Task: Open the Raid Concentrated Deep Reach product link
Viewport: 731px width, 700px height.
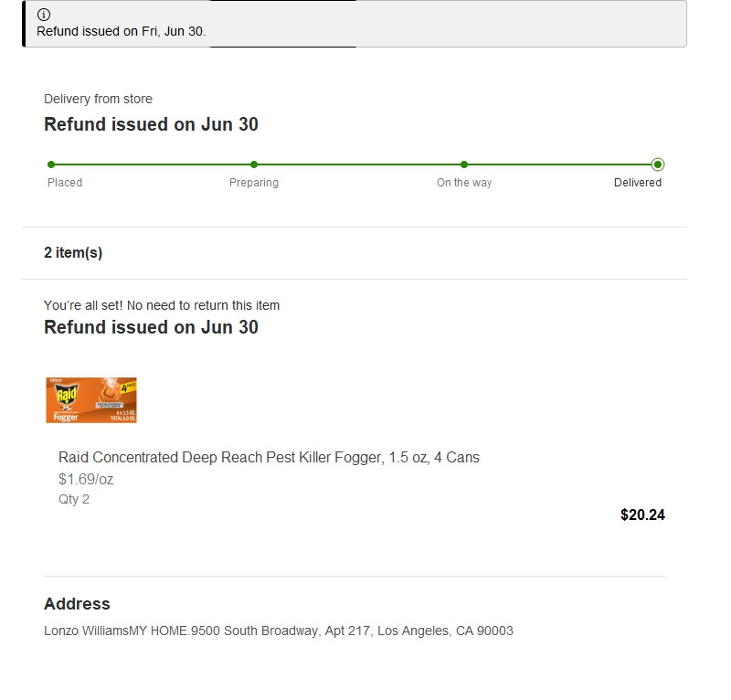Action: [x=269, y=457]
